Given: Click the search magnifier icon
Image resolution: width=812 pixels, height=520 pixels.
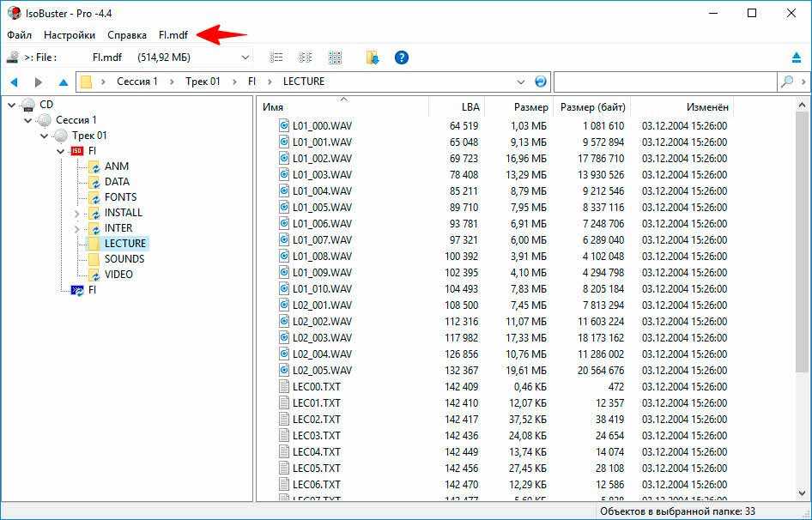Looking at the screenshot, I should click(x=786, y=82).
